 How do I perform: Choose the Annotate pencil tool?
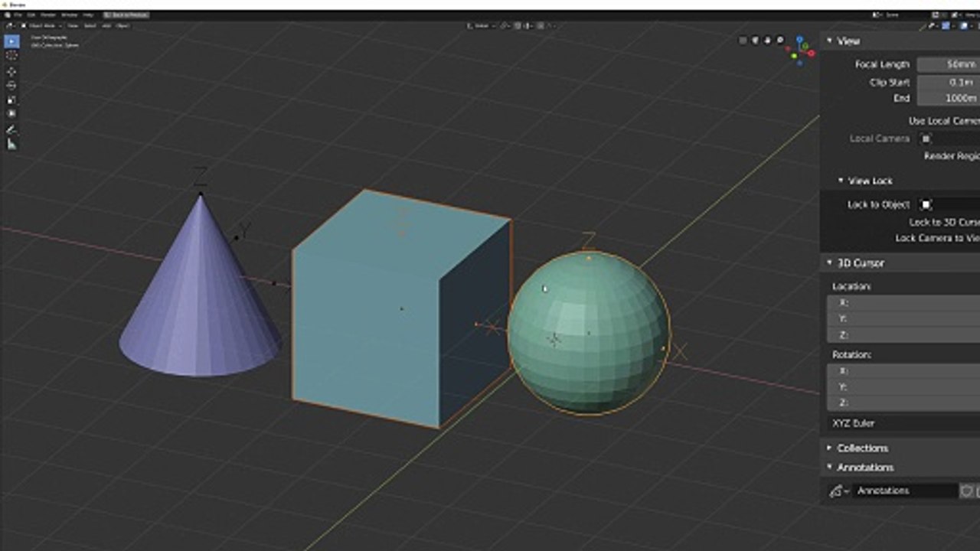pyautogui.click(x=11, y=129)
